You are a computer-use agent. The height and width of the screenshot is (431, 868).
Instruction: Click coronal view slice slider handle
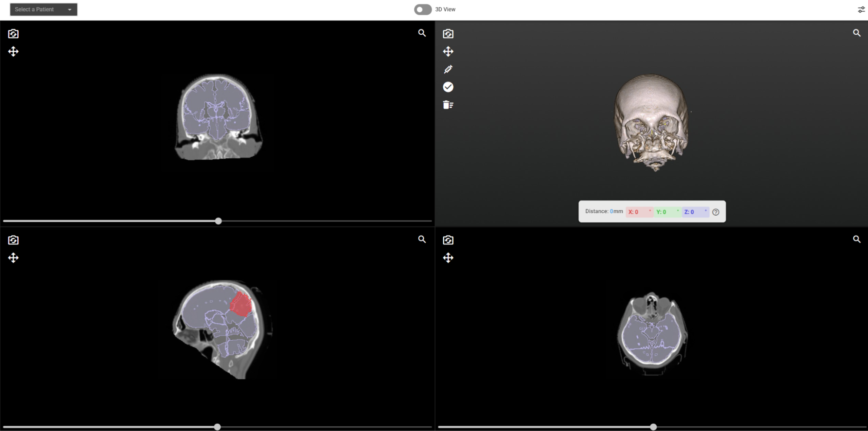click(218, 221)
